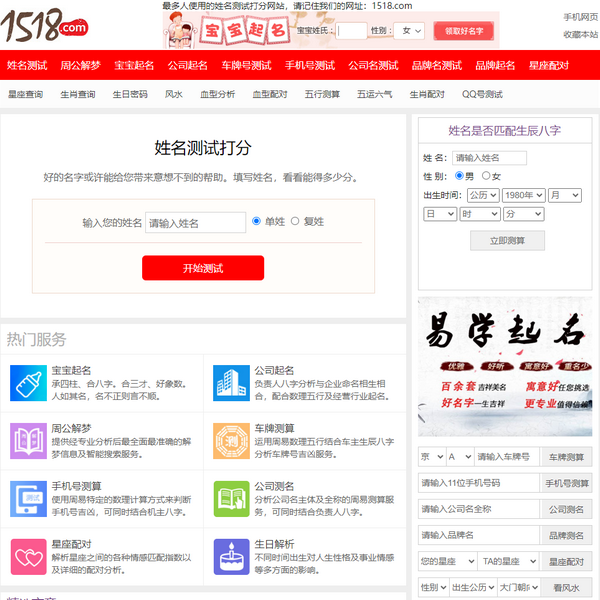Select the 手机号测算 phone icon
Image resolution: width=600 pixels, height=600 pixels.
click(x=26, y=497)
